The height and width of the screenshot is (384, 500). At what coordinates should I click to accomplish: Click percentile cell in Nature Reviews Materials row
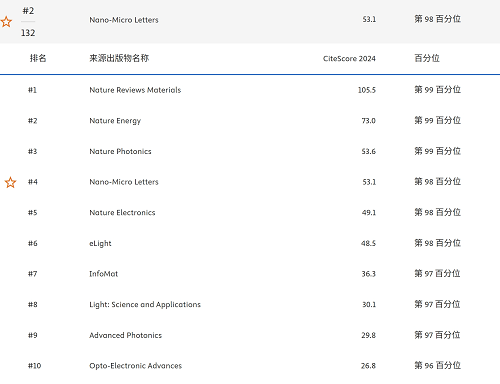coord(437,90)
